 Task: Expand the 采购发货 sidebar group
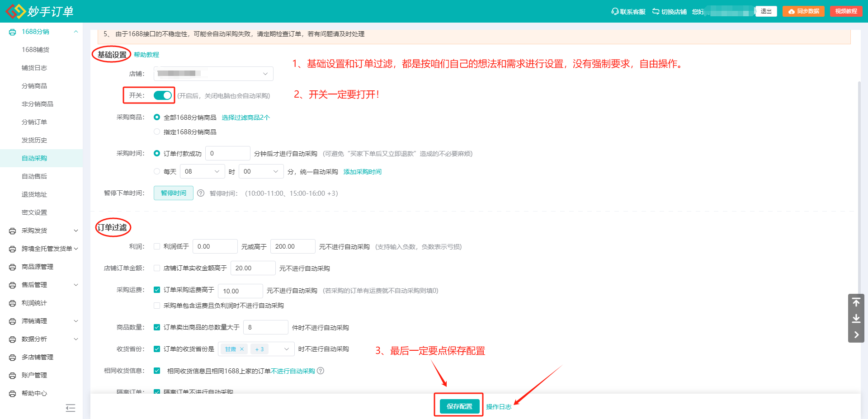point(76,231)
